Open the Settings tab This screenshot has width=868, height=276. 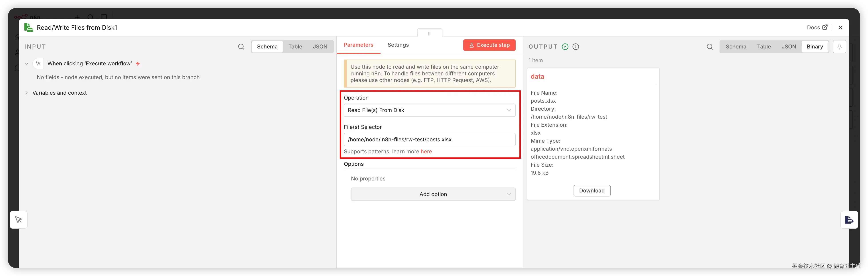[x=398, y=45]
